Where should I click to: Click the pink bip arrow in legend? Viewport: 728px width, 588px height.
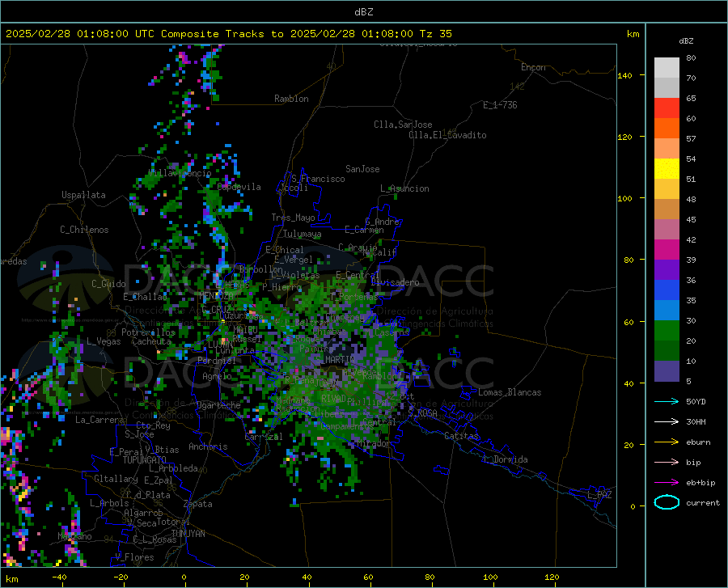pyautogui.click(x=667, y=463)
